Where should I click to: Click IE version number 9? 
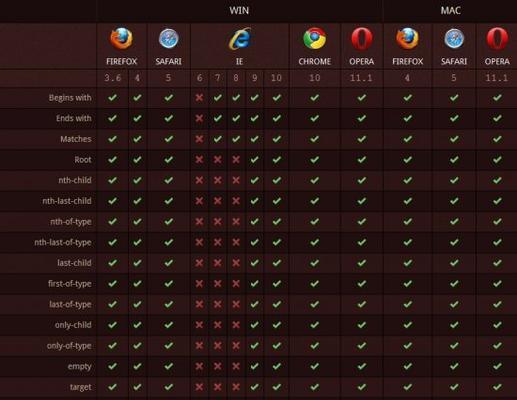[x=254, y=78]
